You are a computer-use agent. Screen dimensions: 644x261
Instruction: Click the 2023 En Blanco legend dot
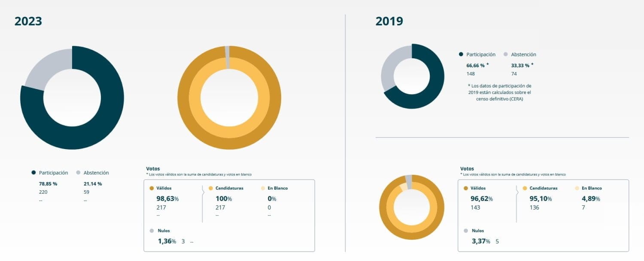[263, 188]
